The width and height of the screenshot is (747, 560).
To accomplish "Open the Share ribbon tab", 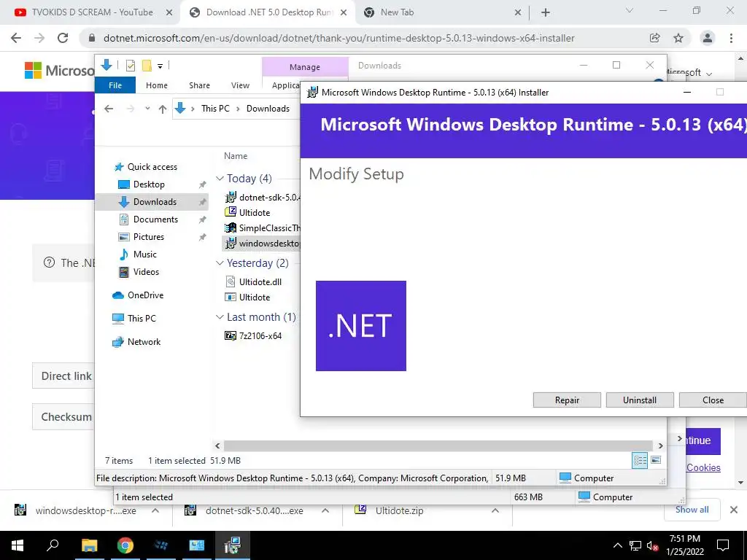I will pyautogui.click(x=199, y=85).
